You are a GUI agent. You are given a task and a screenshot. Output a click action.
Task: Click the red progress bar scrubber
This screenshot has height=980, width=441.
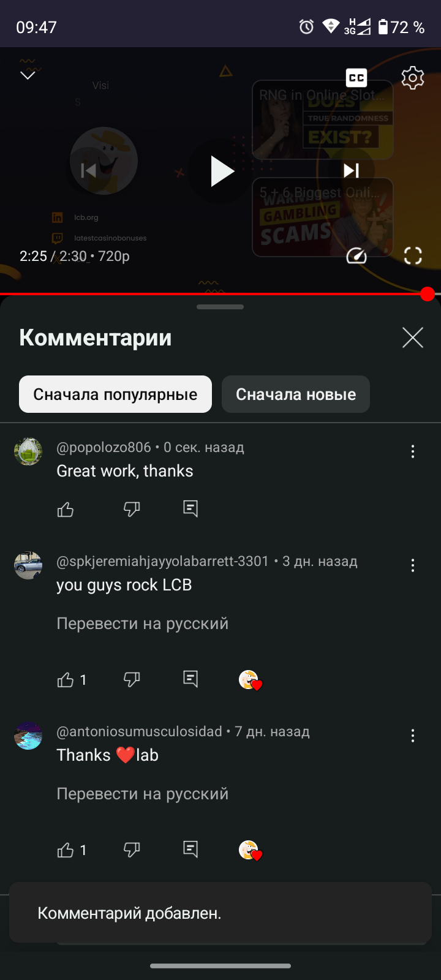tap(428, 294)
